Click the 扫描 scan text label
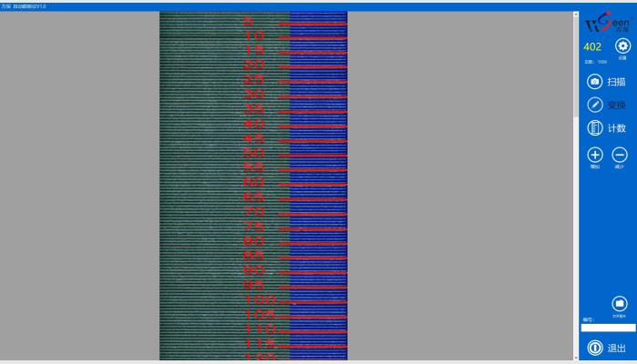This screenshot has width=637, height=364. click(617, 82)
